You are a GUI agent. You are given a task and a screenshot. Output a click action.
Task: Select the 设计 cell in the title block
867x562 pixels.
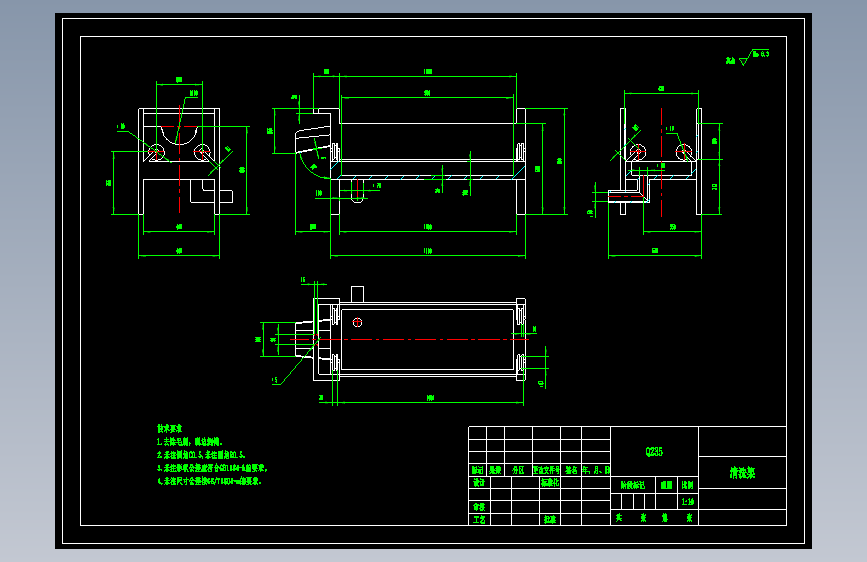point(479,482)
